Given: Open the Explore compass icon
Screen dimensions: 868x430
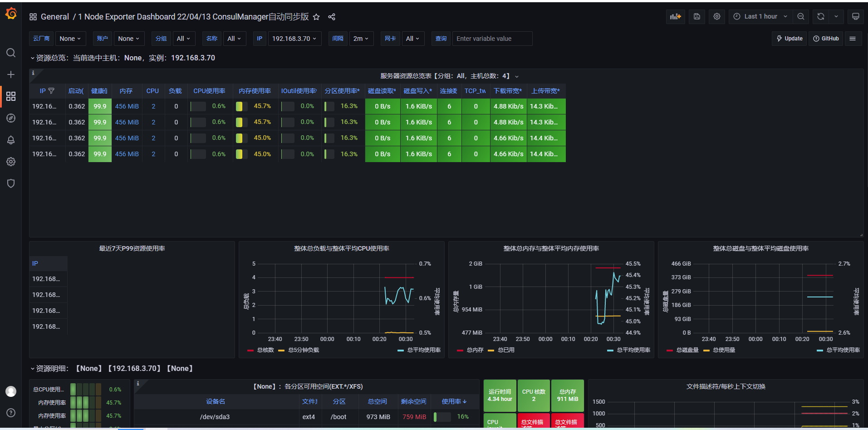Looking at the screenshot, I should point(11,118).
